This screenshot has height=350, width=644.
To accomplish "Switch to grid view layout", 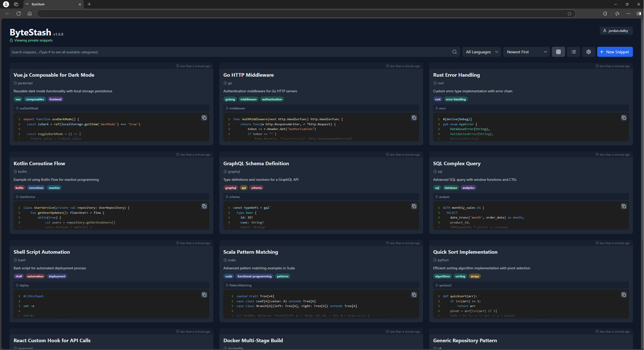I will [x=558, y=52].
